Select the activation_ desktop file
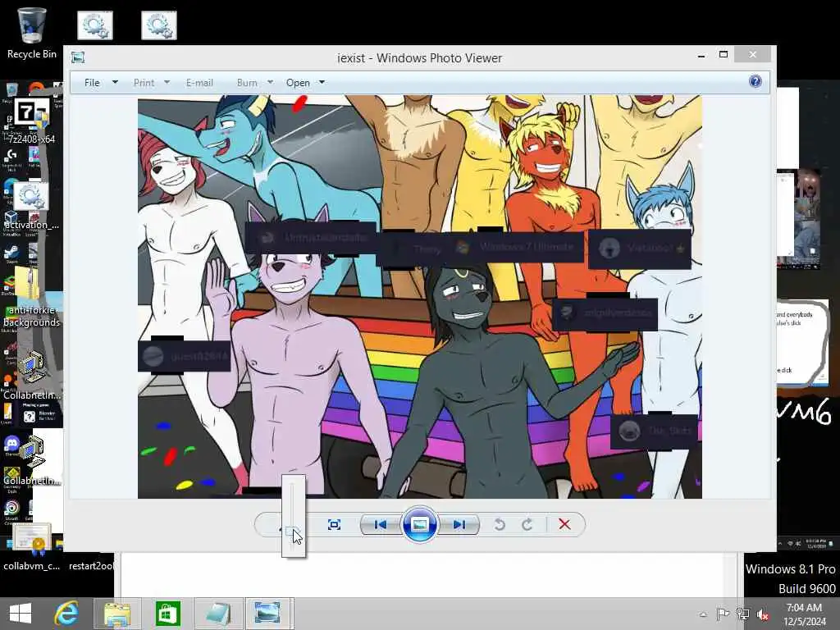 click(32, 206)
